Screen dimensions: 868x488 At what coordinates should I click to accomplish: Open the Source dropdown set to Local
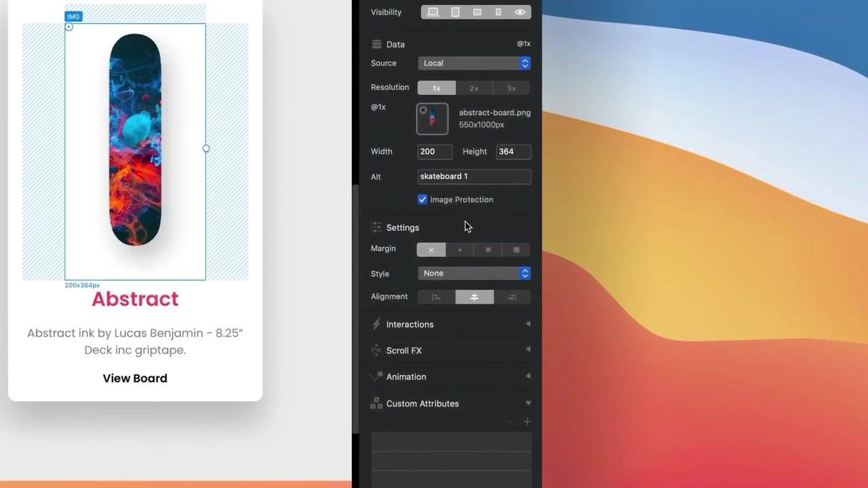[x=474, y=63]
